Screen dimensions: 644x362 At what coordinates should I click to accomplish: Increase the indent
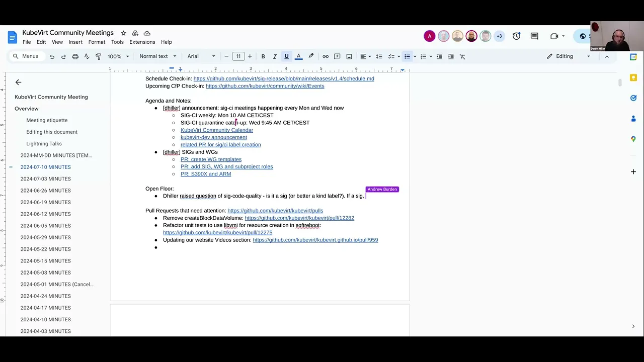point(451,56)
